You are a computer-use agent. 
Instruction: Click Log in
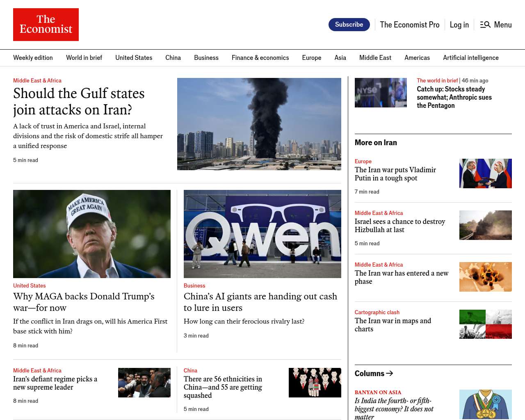[x=459, y=25]
